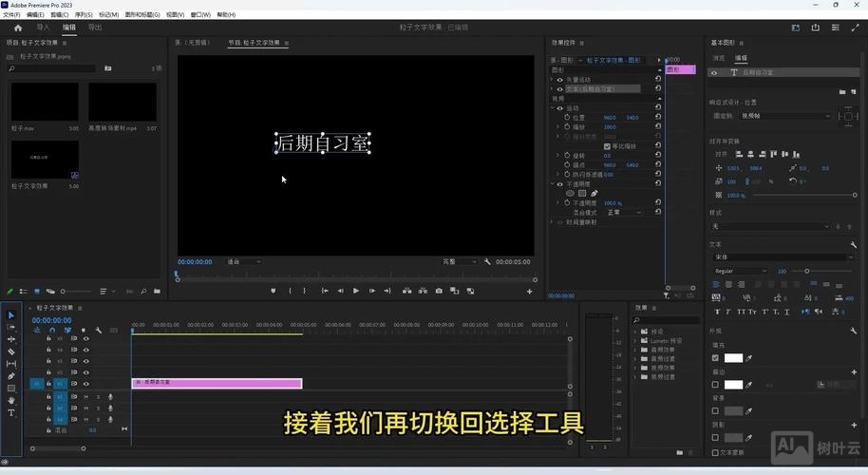868x475 pixels.
Task: Click the Find icon in project panel toolbar
Action: (x=143, y=292)
